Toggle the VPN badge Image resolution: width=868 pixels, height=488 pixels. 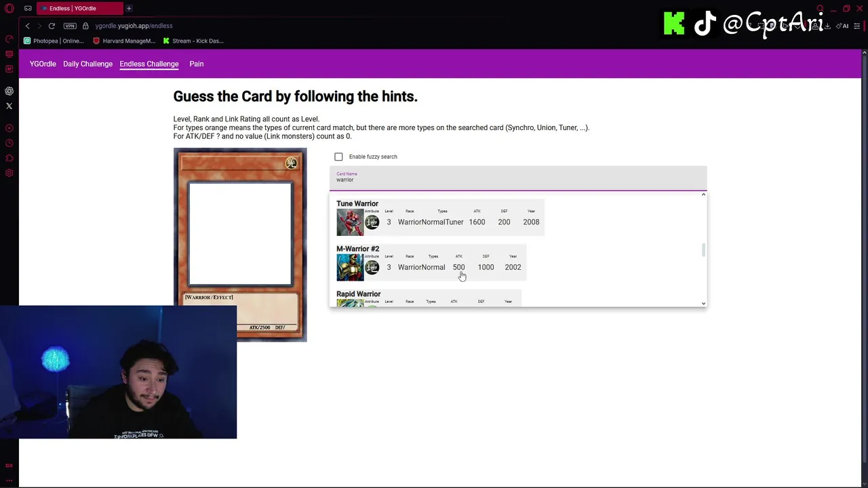[70, 26]
